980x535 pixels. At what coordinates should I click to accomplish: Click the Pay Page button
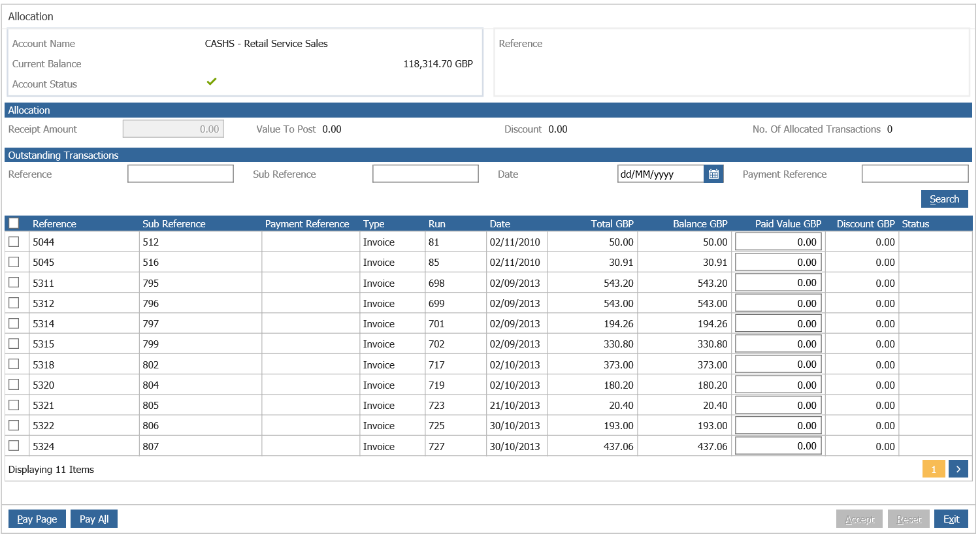37,519
